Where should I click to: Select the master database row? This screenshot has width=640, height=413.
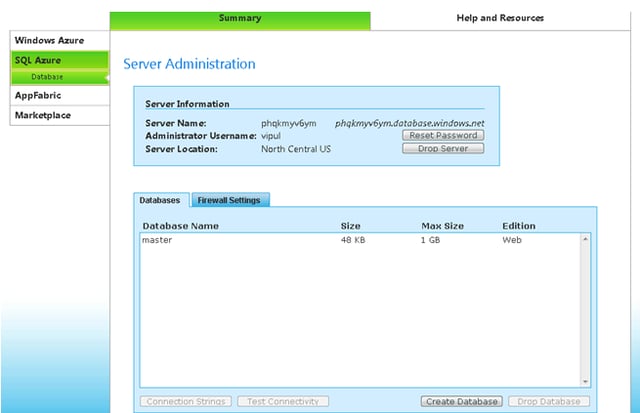(x=359, y=240)
